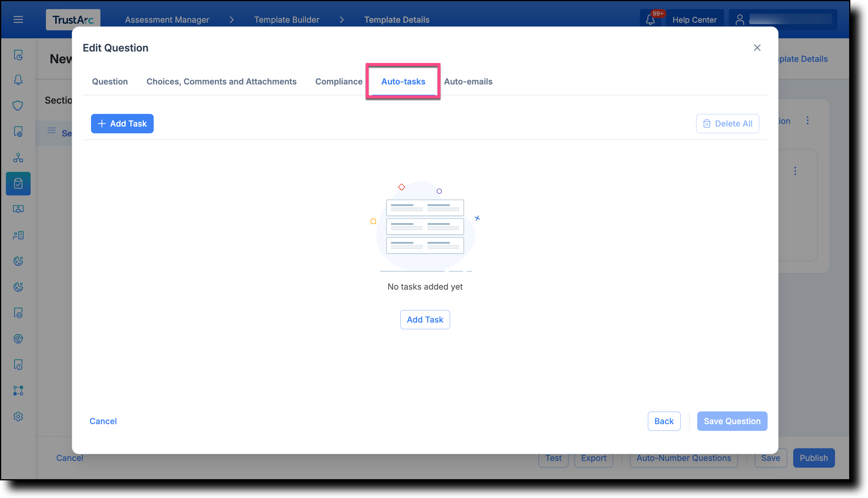This screenshot has height=498, width=868.
Task: Open the sidebar document with info icon
Action: pyautogui.click(x=18, y=365)
